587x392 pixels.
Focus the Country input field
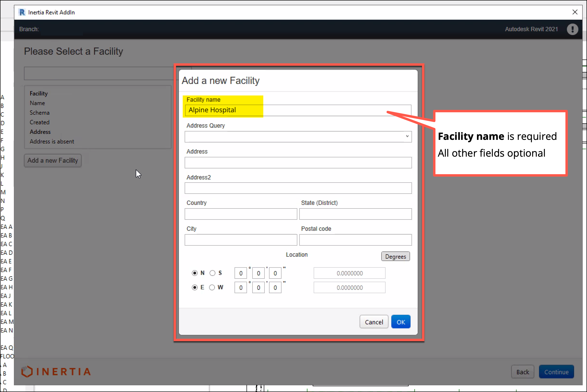coord(241,214)
